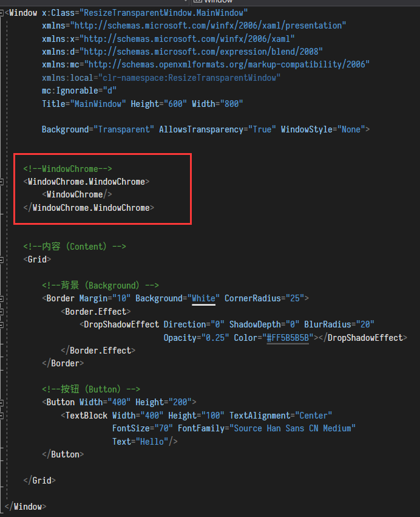Click the closing </WindowChrome.WindowChrome> tag
This screenshot has width=420, height=517.
tap(89, 208)
